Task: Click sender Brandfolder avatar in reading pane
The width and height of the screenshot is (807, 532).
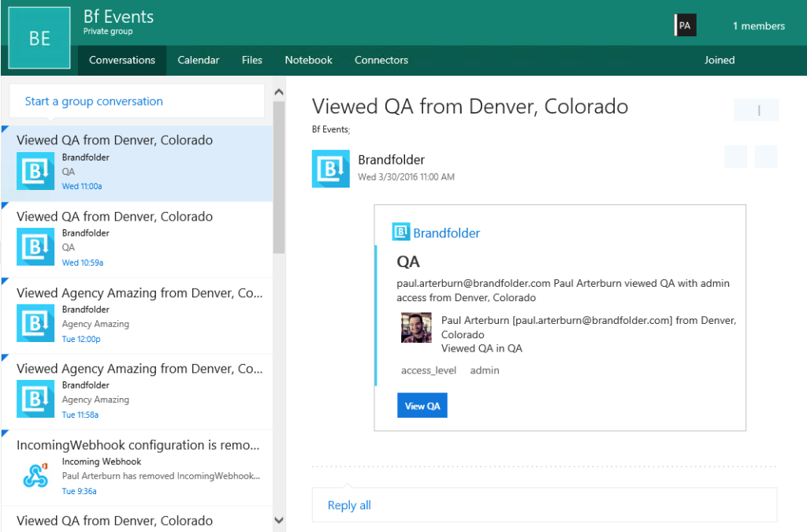Action: (331, 169)
